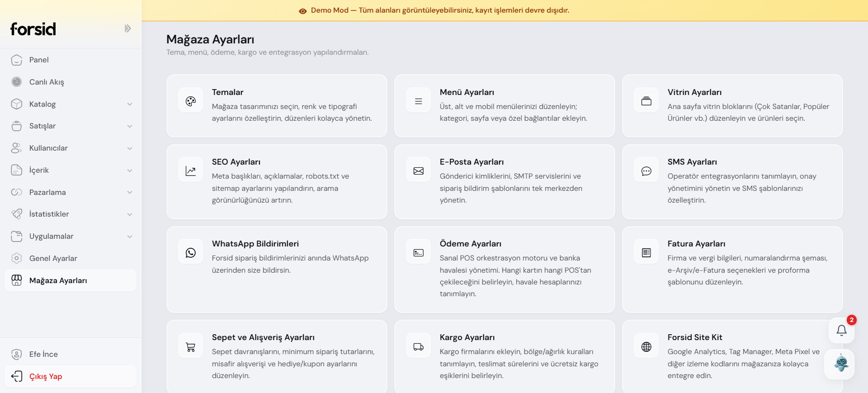Click the eye icon in demo banner

303,11
